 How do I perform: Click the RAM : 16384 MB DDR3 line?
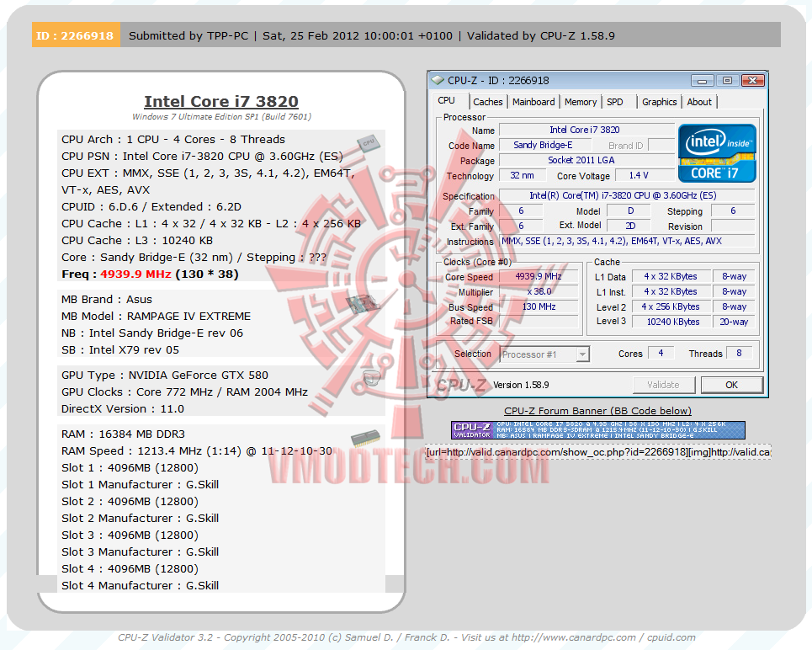123,434
